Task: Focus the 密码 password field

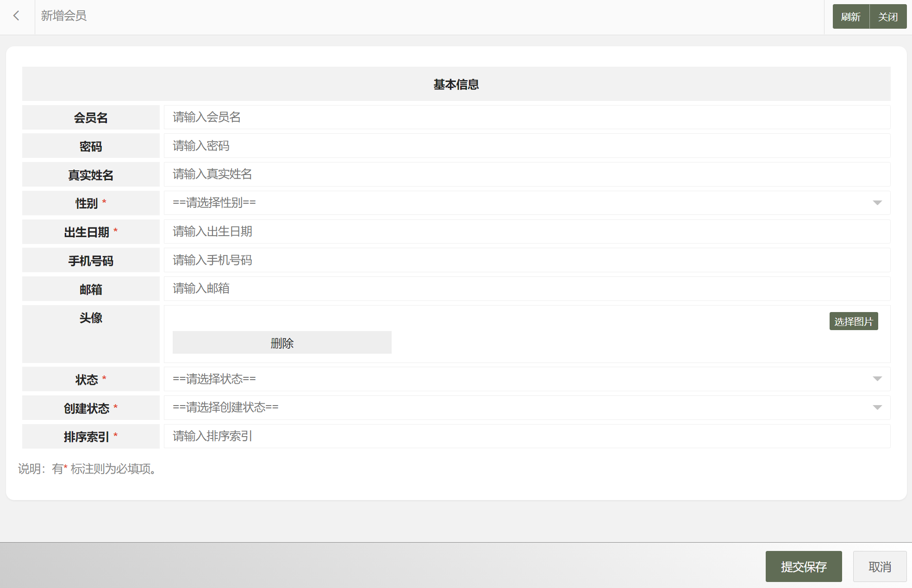Action: point(526,146)
